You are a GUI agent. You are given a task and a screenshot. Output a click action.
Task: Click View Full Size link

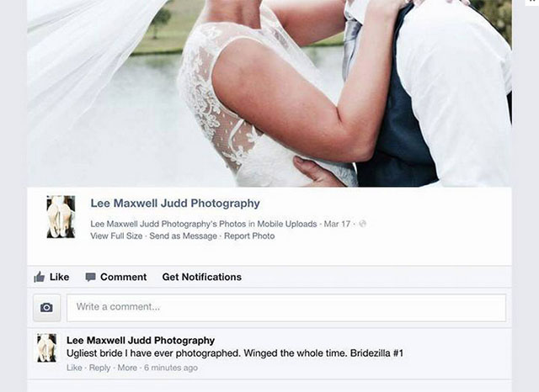point(116,236)
